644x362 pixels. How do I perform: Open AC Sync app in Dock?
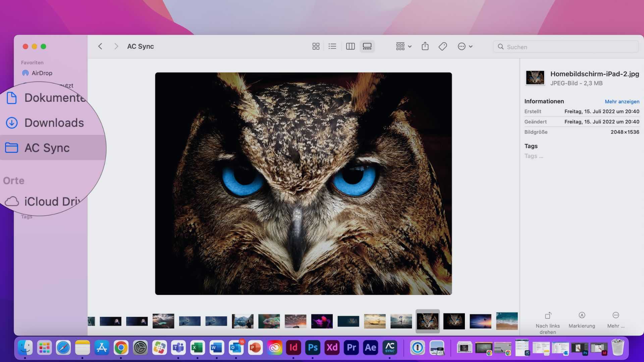390,348
